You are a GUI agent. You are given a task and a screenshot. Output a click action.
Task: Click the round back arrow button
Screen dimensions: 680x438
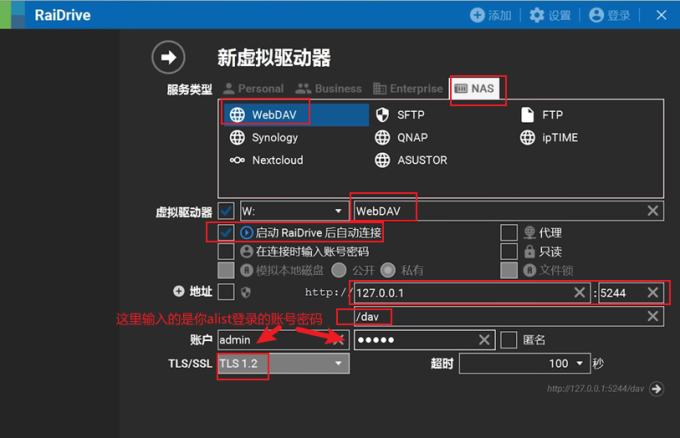coord(168,57)
